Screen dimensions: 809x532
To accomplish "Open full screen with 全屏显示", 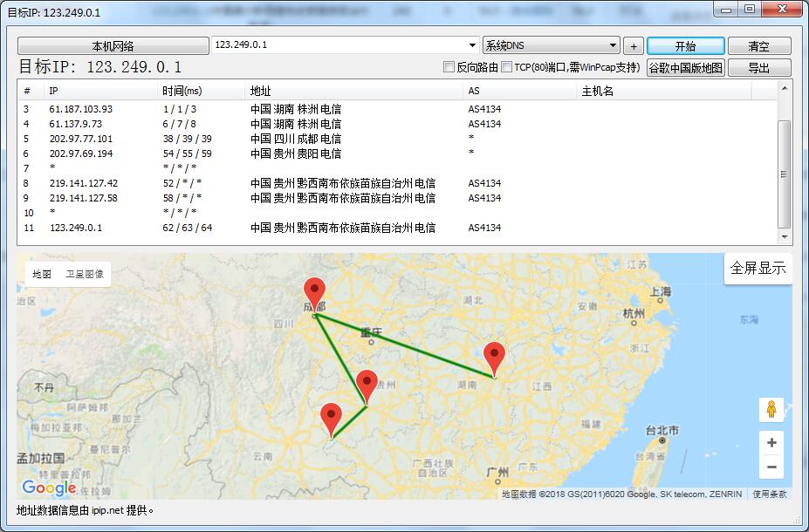I will [x=758, y=268].
